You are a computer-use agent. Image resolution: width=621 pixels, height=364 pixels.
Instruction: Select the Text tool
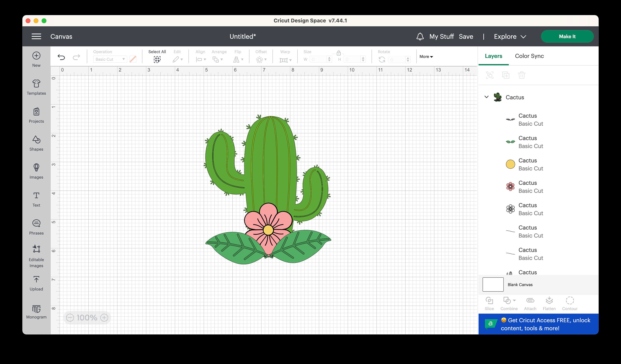[36, 199]
